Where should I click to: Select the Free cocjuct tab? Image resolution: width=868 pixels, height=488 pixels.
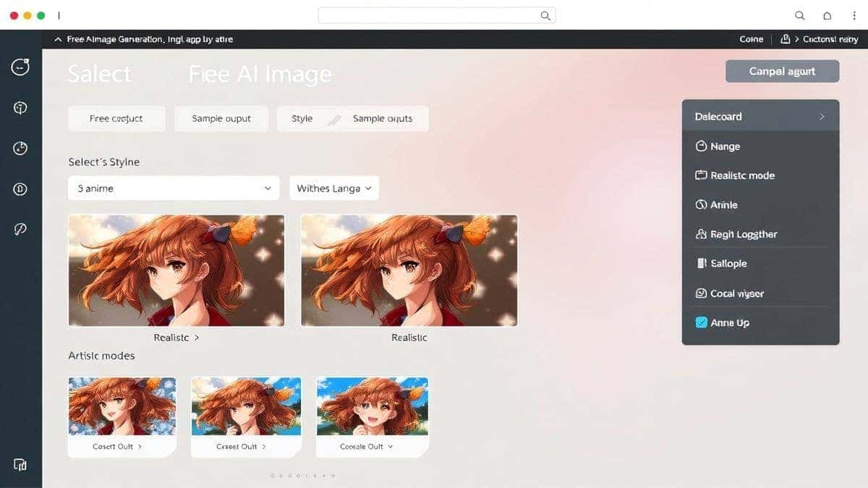116,119
